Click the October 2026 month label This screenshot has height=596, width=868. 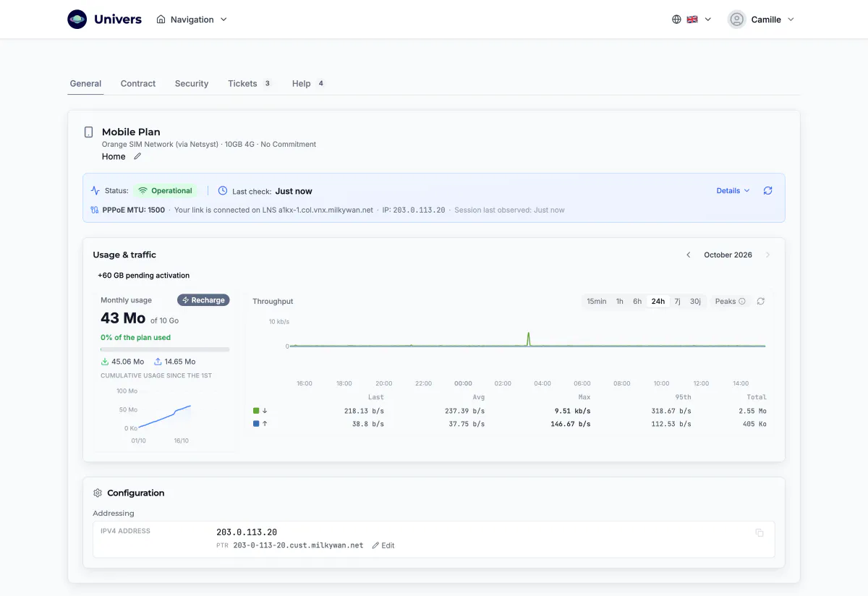(728, 255)
